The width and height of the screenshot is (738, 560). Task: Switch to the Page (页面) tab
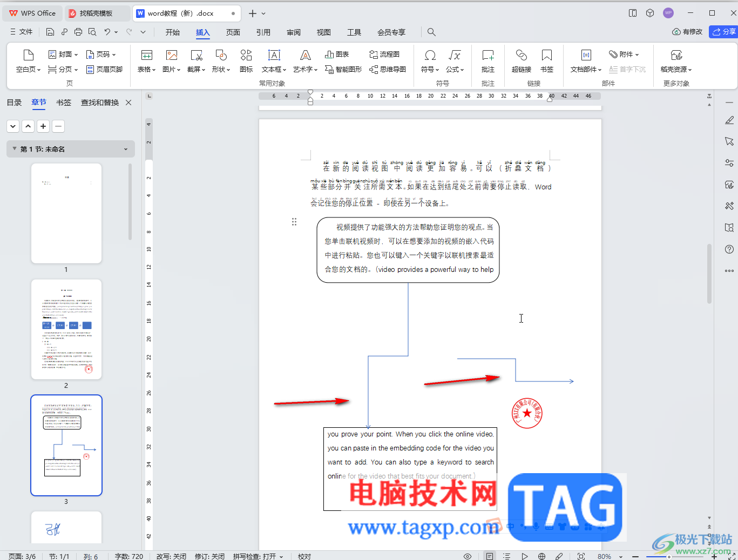click(x=233, y=32)
